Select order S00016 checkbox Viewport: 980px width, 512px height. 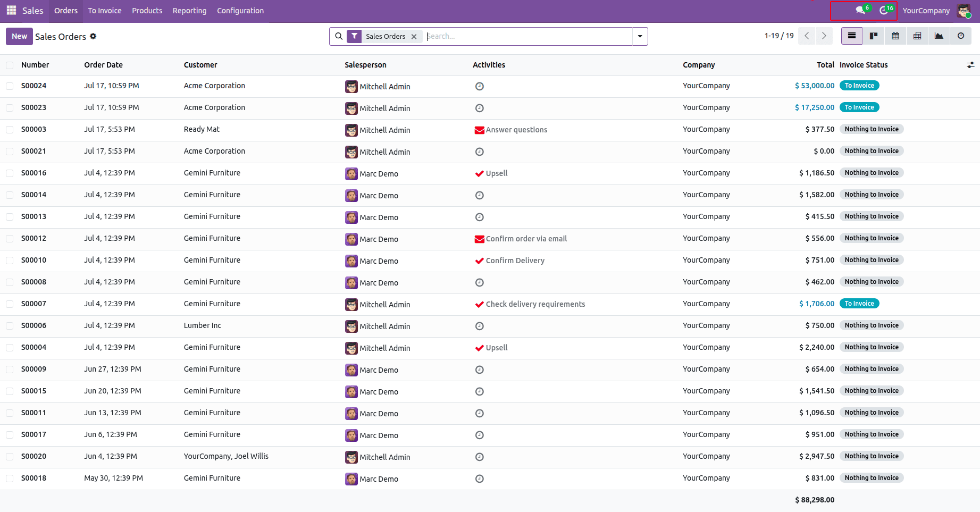[10, 173]
